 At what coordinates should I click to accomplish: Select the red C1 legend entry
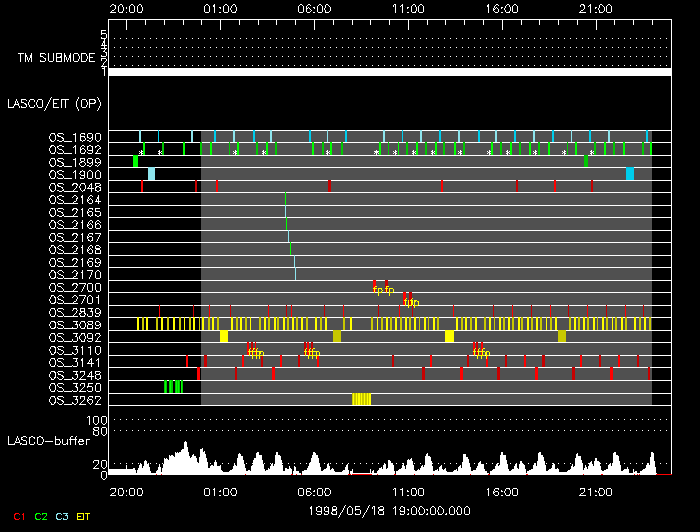point(19,516)
